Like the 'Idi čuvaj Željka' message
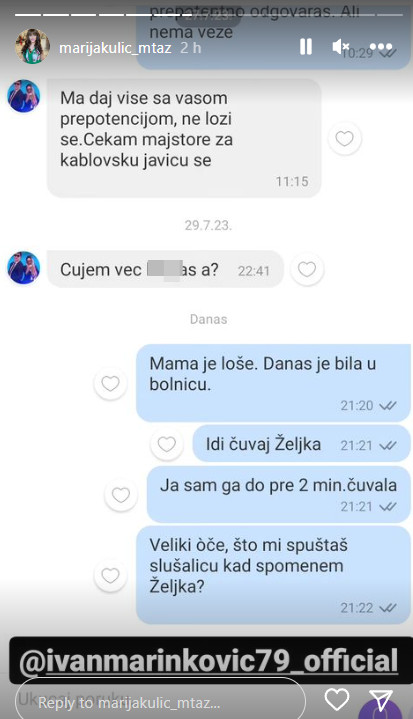Image resolution: width=413 pixels, height=719 pixels. (166, 444)
